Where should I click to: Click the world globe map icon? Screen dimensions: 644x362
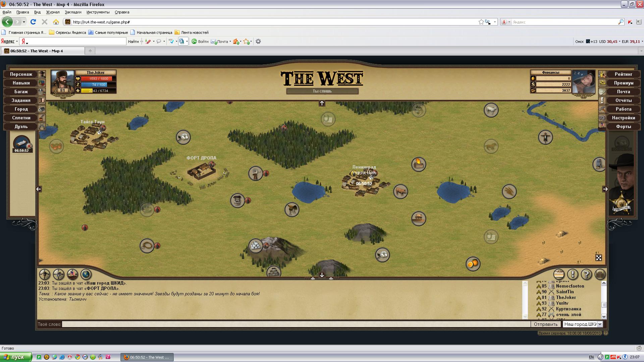pos(86,275)
